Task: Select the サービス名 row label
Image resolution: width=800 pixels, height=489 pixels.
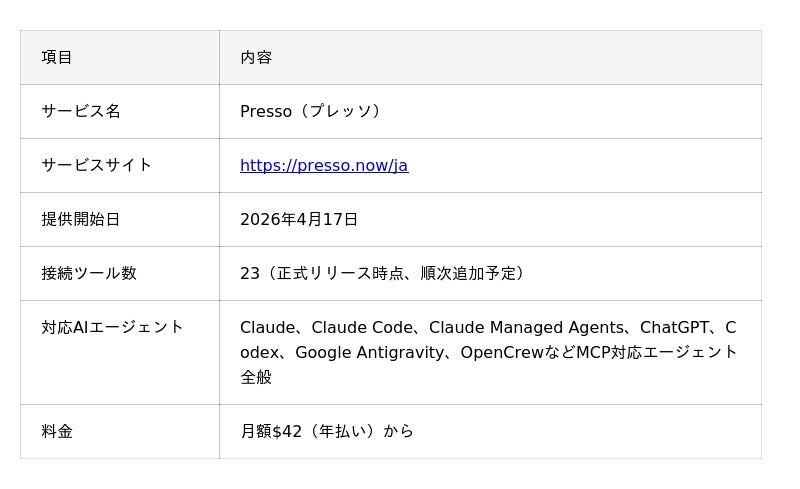Action: pos(81,112)
